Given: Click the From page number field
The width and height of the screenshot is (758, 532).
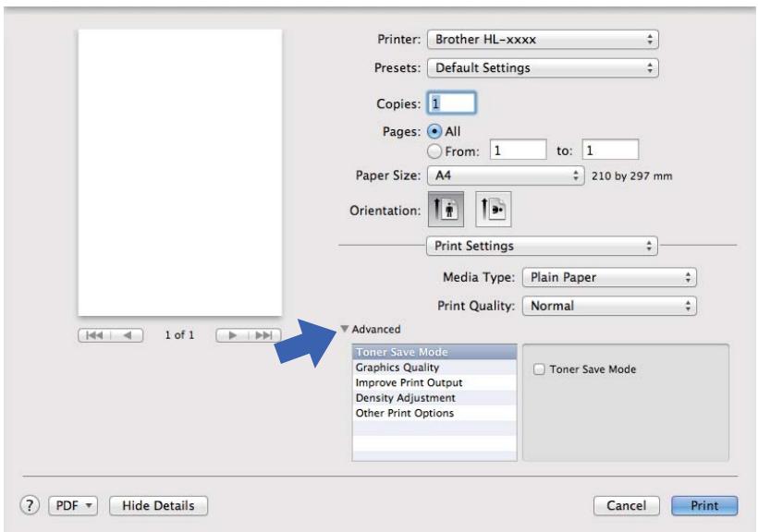Looking at the screenshot, I should tap(518, 150).
